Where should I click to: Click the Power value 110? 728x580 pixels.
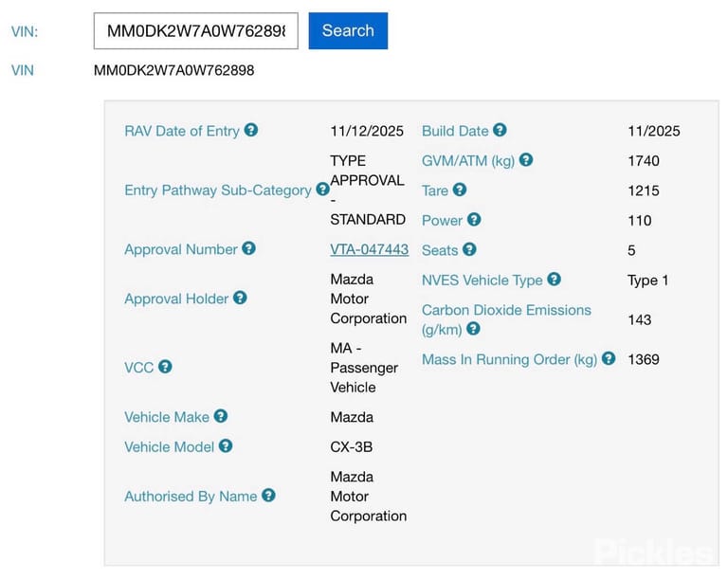click(x=639, y=221)
